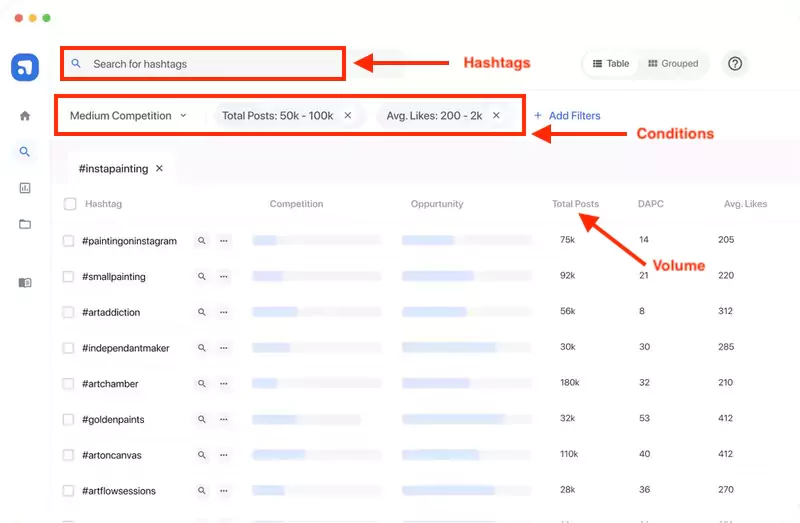Sort by Competition column header
Viewport: 800px width, 523px height.
click(x=296, y=204)
